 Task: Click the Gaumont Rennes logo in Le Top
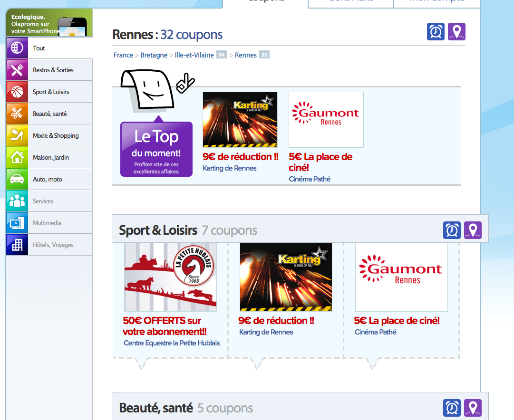coord(326,120)
